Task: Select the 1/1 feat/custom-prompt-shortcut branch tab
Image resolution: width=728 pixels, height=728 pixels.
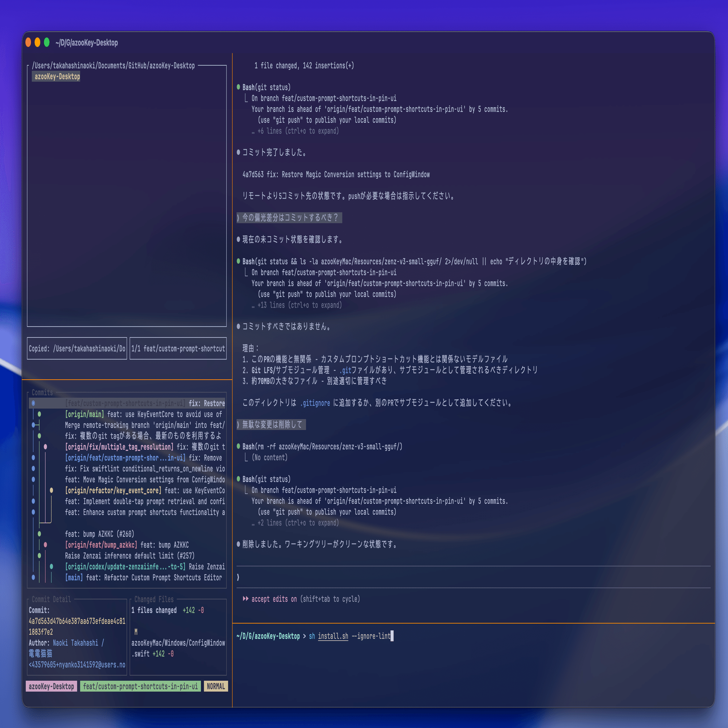Action: 178,349
